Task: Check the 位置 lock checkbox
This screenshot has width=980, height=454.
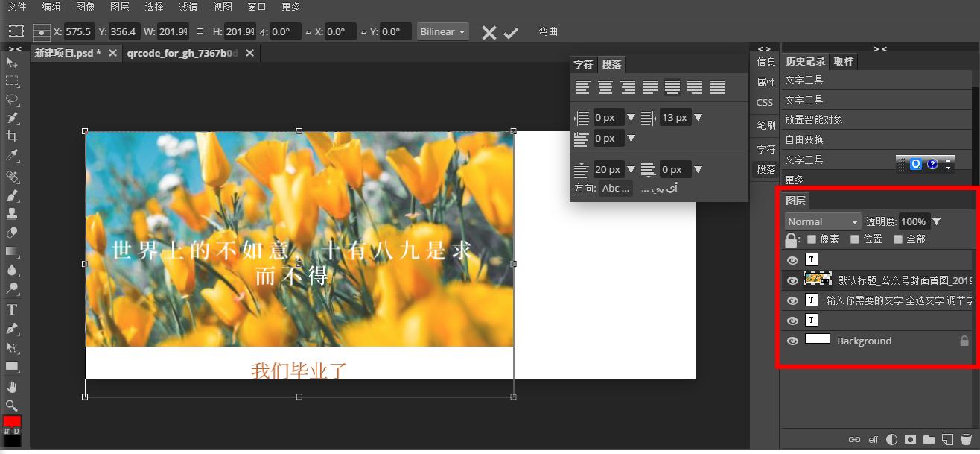Action: pos(855,239)
